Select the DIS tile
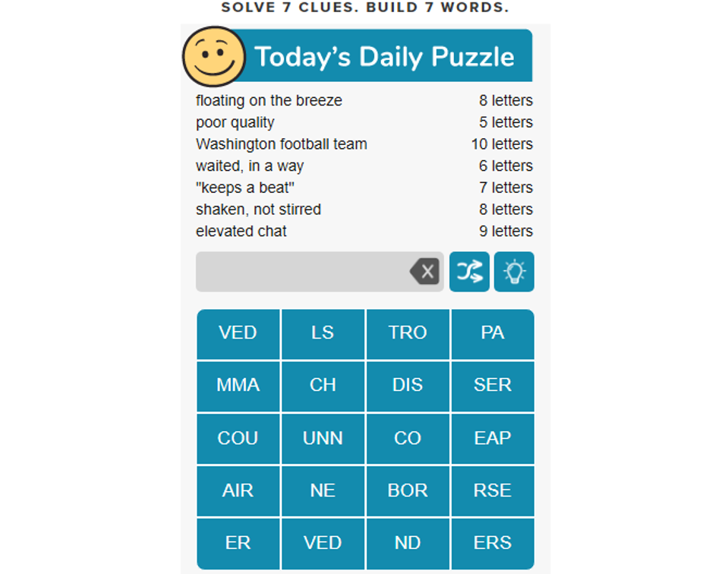Screen dimensions: 728x574 [408, 386]
